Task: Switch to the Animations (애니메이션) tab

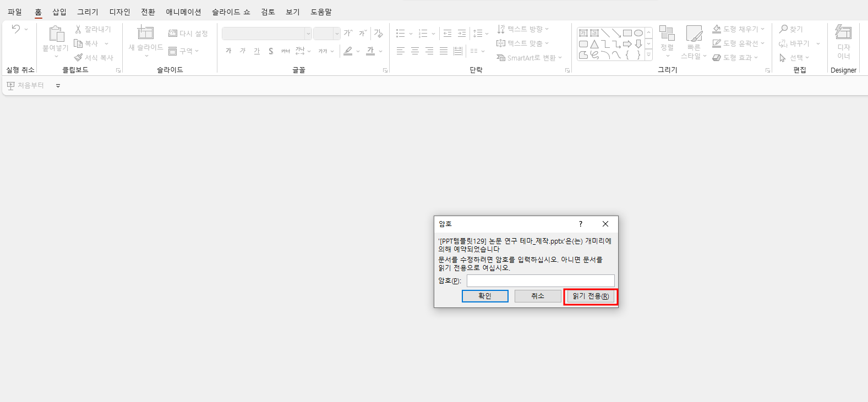Action: pyautogui.click(x=184, y=12)
